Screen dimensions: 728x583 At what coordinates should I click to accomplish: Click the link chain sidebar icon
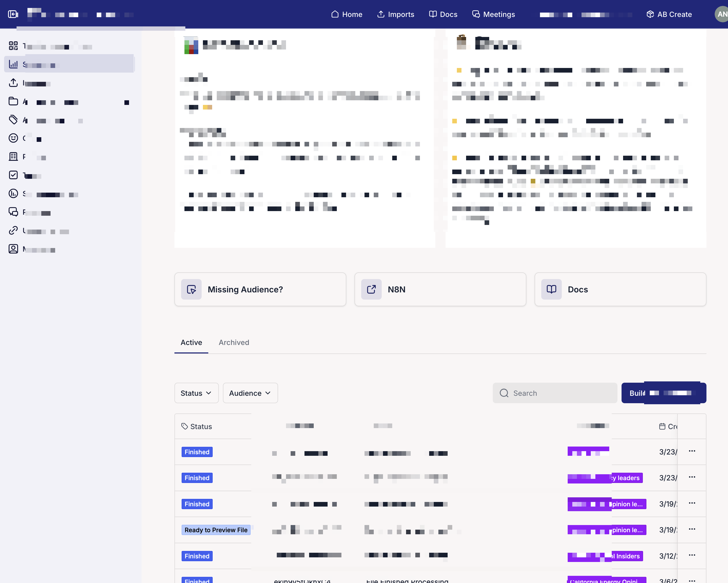(x=13, y=231)
